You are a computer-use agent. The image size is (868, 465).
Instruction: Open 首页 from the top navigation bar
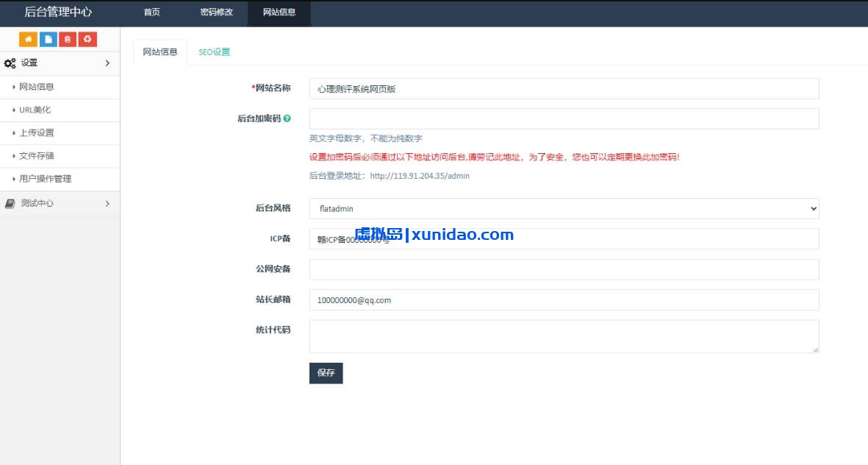151,13
